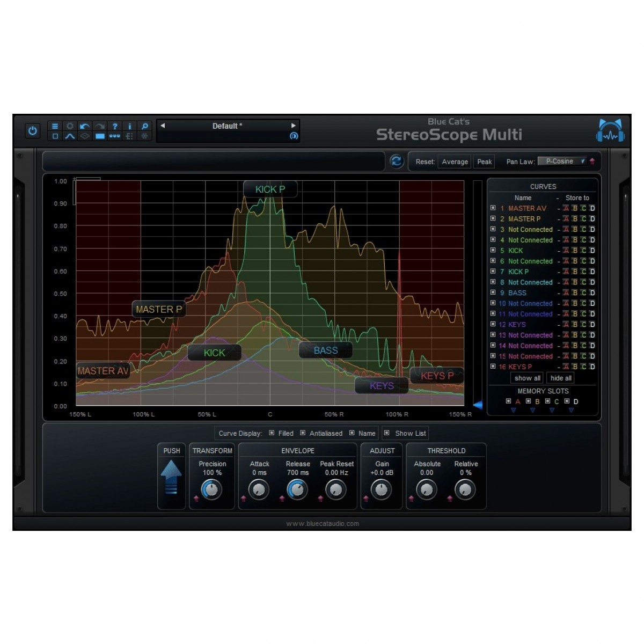This screenshot has width=644, height=644.
Task: Expand memory slot A blue triangle
Action: (514, 411)
